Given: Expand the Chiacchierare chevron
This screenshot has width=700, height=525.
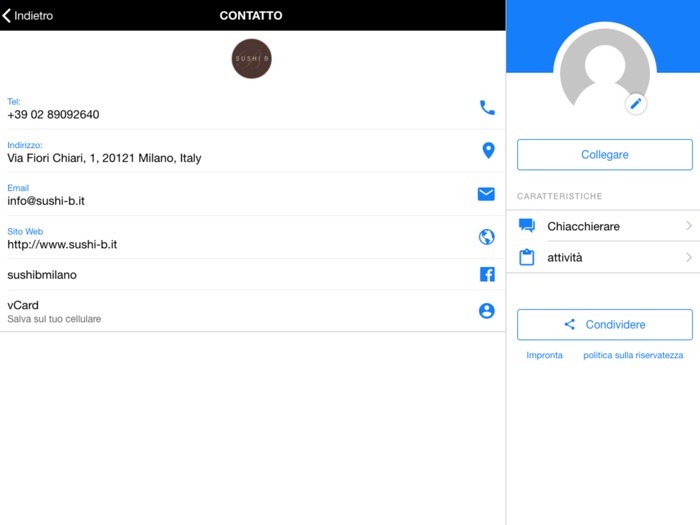Looking at the screenshot, I should [x=689, y=226].
